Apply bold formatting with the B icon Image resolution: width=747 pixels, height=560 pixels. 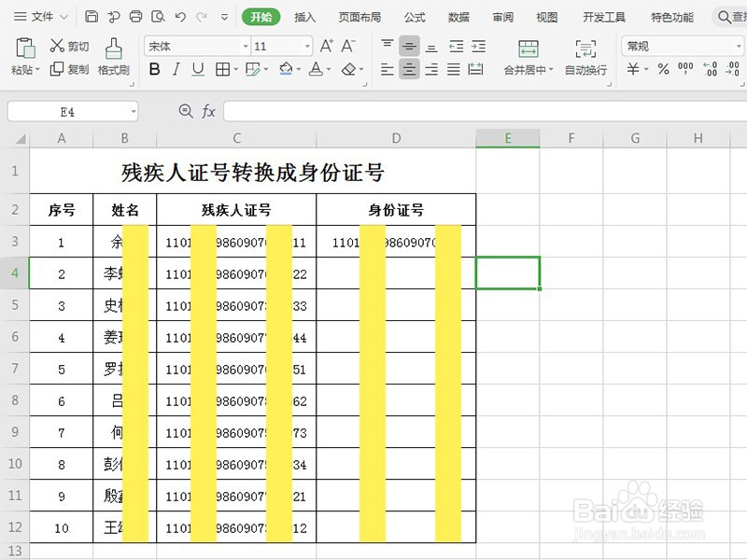pyautogui.click(x=155, y=70)
